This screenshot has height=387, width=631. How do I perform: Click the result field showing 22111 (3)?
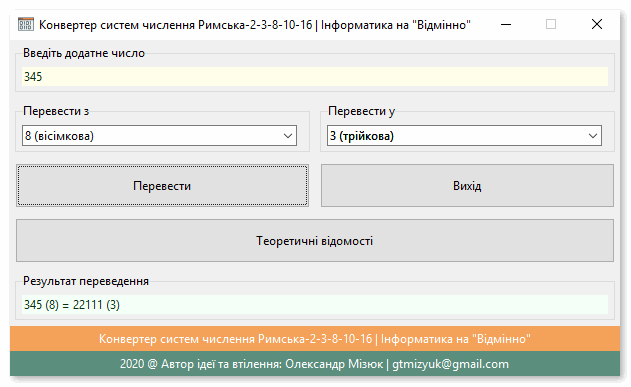315,305
